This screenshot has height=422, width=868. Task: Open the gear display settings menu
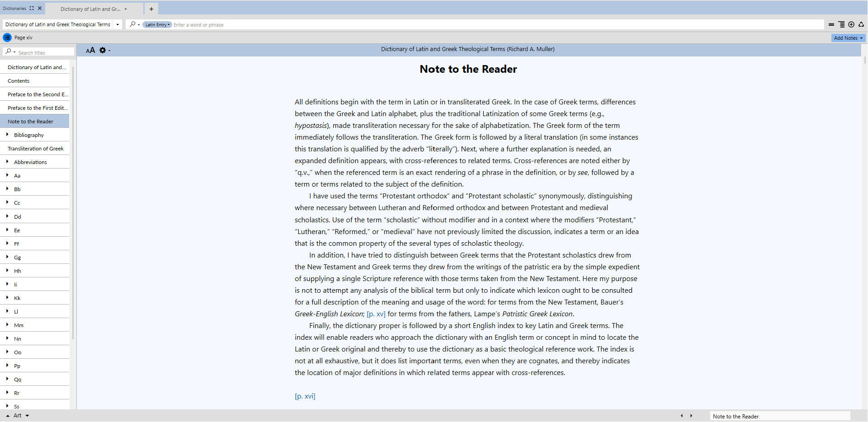[104, 50]
